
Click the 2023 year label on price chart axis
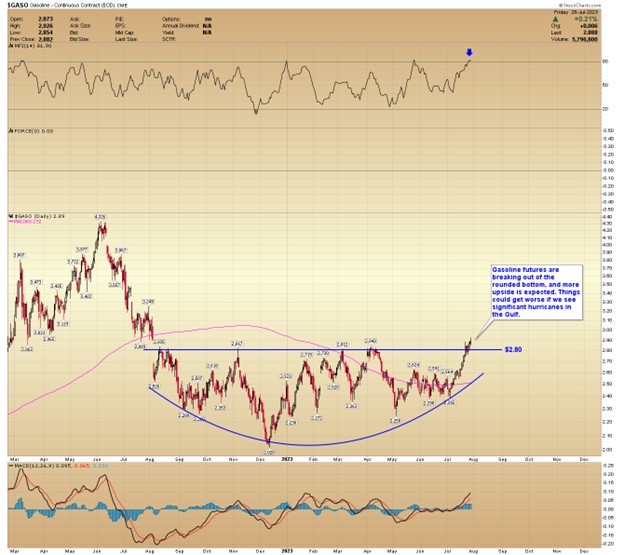pyautogui.click(x=287, y=459)
